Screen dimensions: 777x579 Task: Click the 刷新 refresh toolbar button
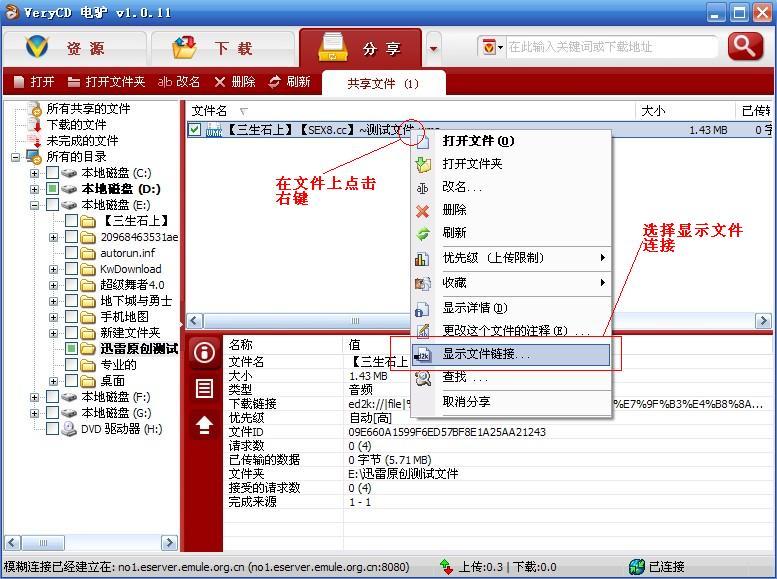click(289, 82)
